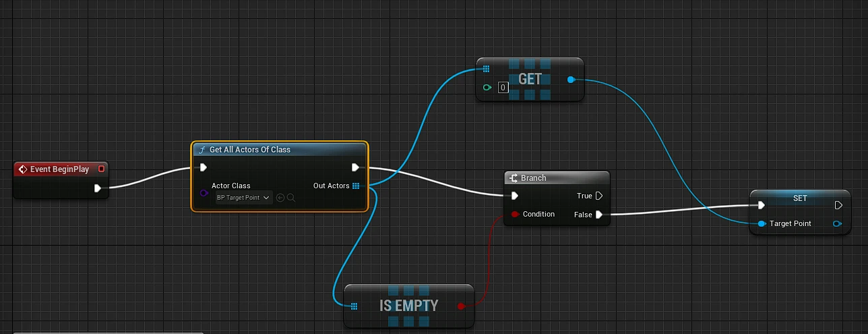
Task: Click the Event BeginPlay exec output pin
Action: (98, 188)
